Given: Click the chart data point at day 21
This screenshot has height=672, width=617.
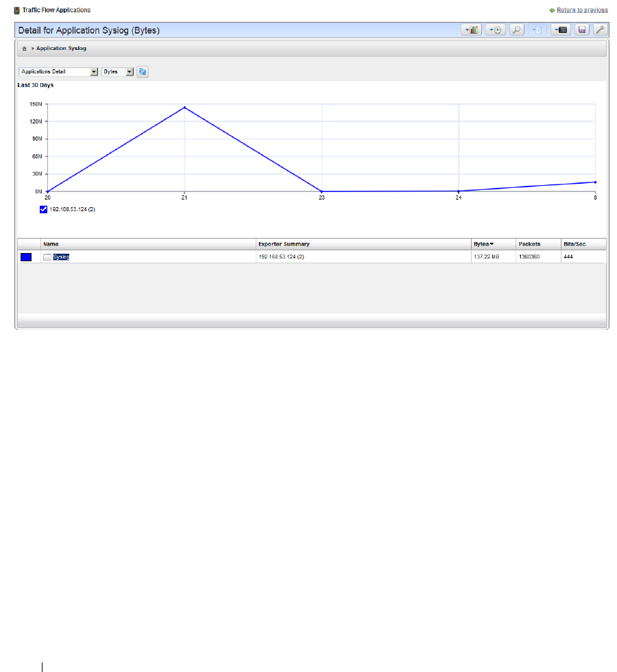Looking at the screenshot, I should [184, 108].
